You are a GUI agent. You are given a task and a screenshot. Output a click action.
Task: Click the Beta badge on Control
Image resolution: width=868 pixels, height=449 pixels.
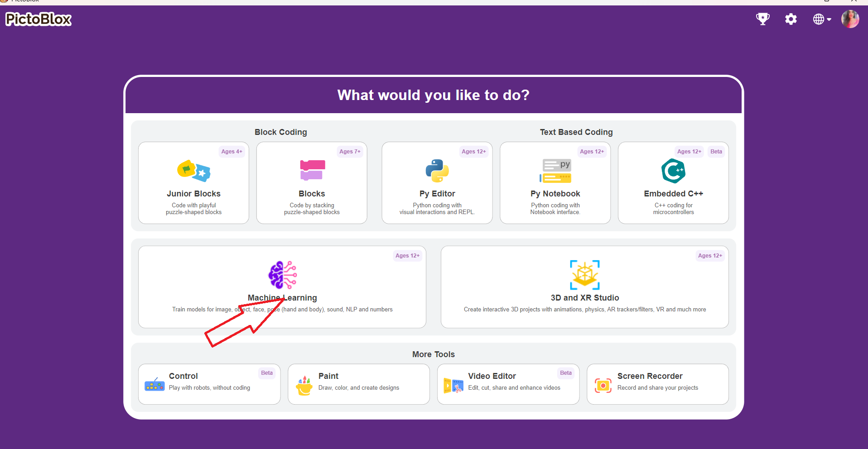(267, 373)
